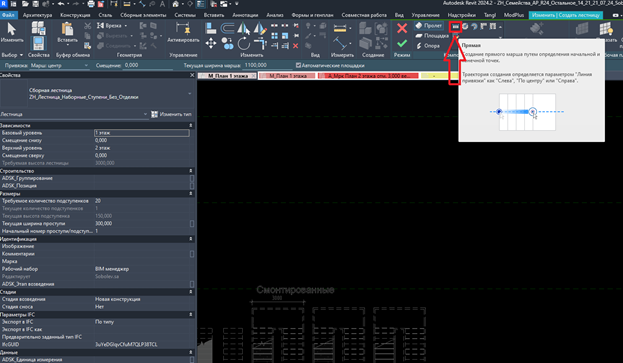
Task: Open the Default 3D View house icon
Action: pyautogui.click(x=175, y=4)
